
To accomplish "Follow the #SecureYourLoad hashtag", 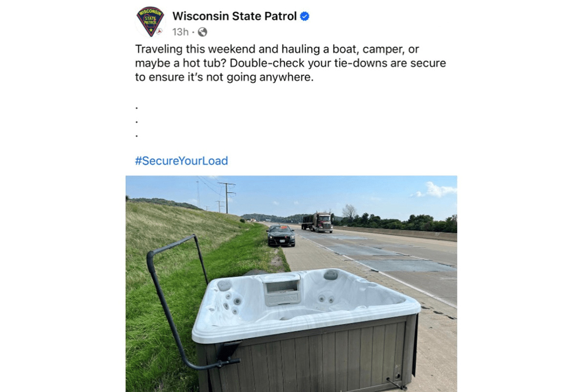I will (x=181, y=161).
